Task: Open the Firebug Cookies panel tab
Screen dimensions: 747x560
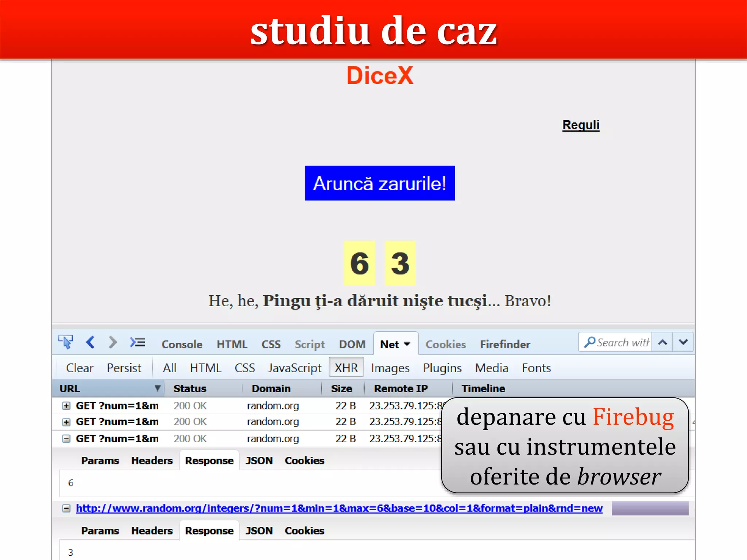Action: (446, 344)
